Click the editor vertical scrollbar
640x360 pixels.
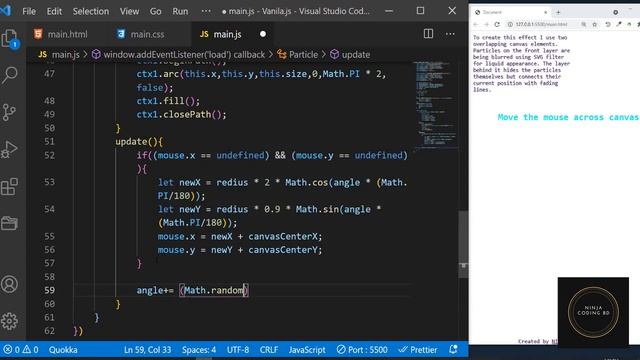463,245
